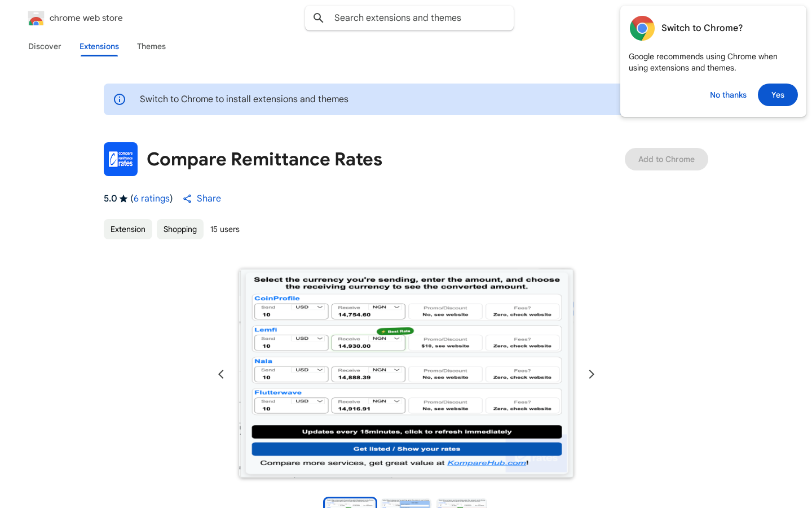The width and height of the screenshot is (812, 508).
Task: Click the Chrome logo in popup
Action: tap(642, 28)
